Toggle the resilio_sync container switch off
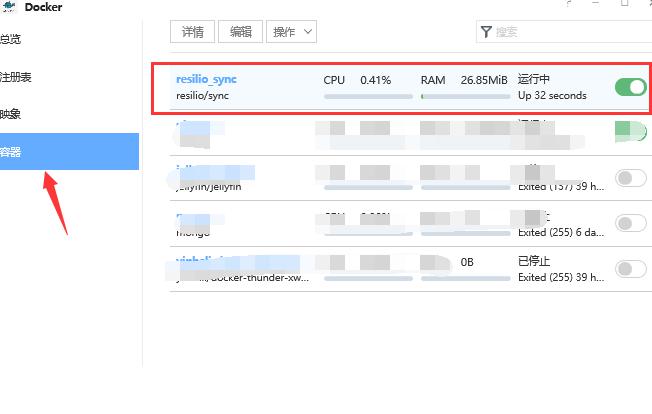The image size is (652, 414). 631,87
